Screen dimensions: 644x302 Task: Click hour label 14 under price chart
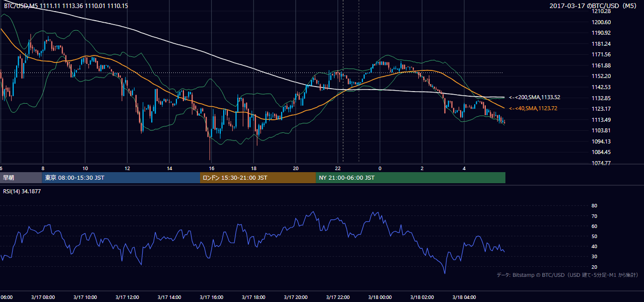170,168
